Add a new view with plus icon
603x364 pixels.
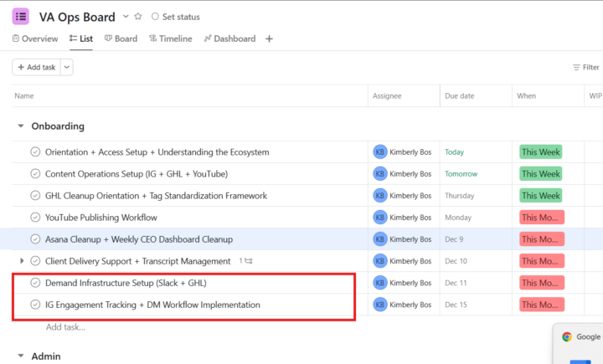coord(269,38)
